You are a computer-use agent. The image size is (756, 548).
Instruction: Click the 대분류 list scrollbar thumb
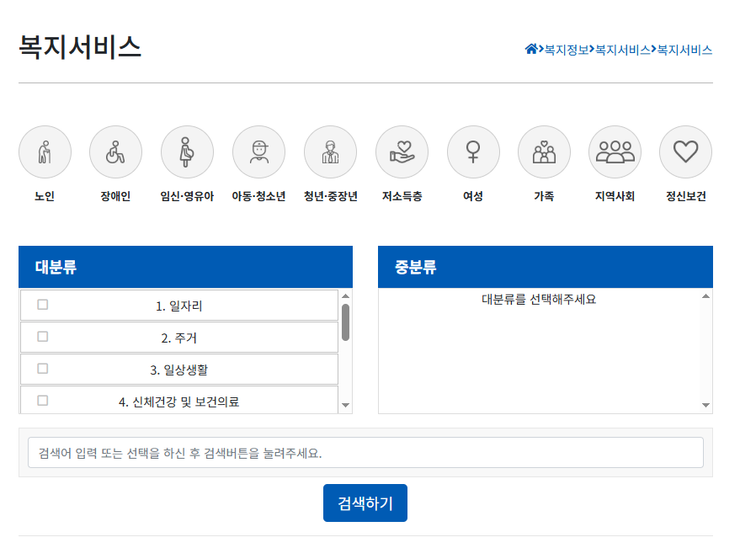[345, 322]
